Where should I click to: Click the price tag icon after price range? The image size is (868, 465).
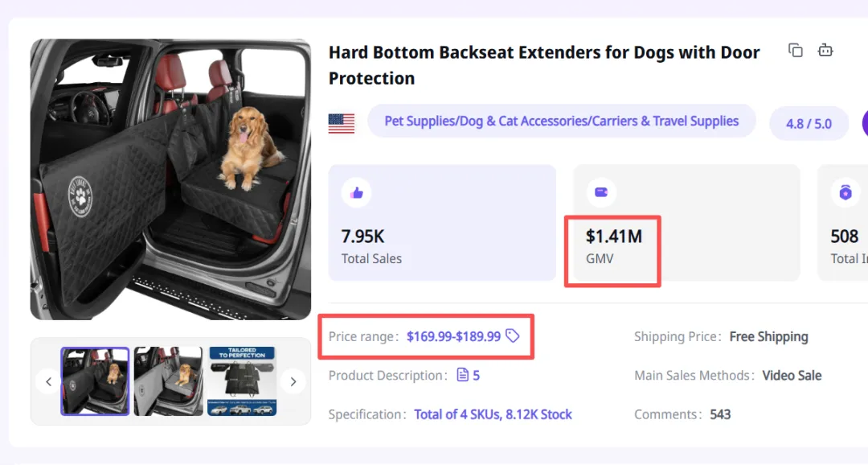[513, 335]
